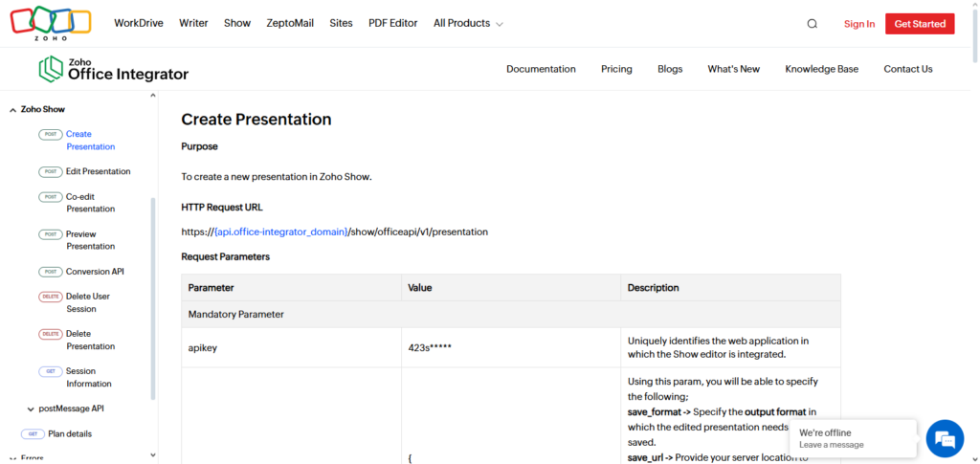This screenshot has width=980, height=464.
Task: Select Plan details in sidebar
Action: click(70, 434)
